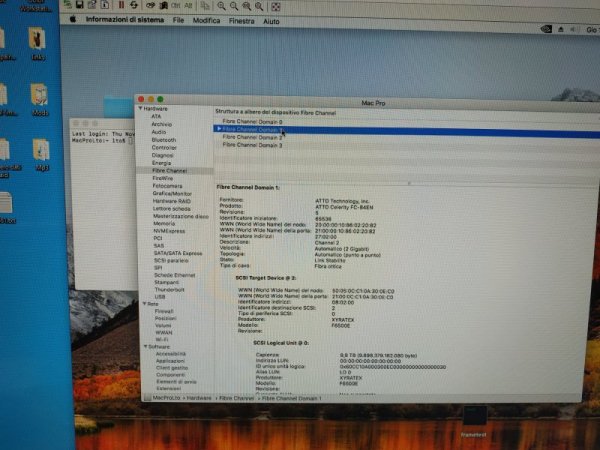Select Applicazioni under Software
Viewport: 600px width, 450px height.
click(x=170, y=361)
